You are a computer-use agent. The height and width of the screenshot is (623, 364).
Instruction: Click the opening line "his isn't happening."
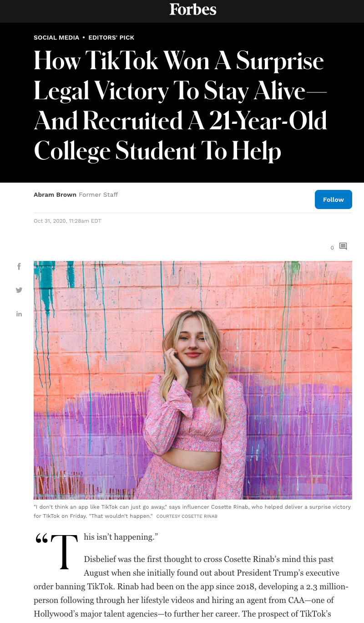point(121,537)
